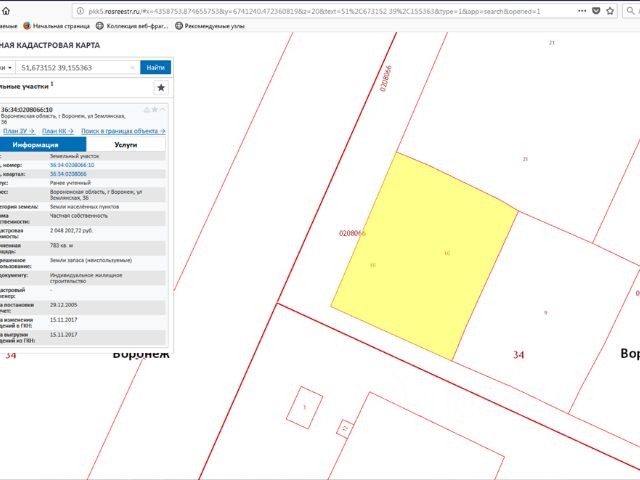
Task: Select the Земли населённых пунктов value
Action: tap(84, 207)
